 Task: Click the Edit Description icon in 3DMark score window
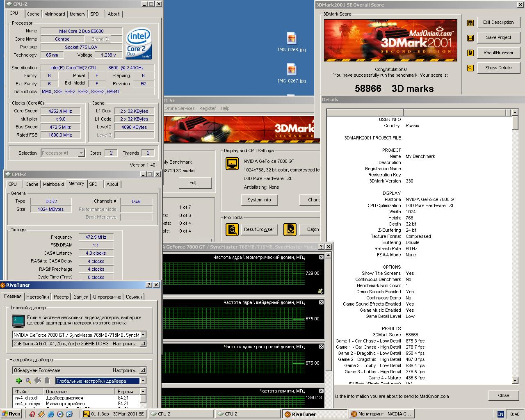tap(470, 23)
